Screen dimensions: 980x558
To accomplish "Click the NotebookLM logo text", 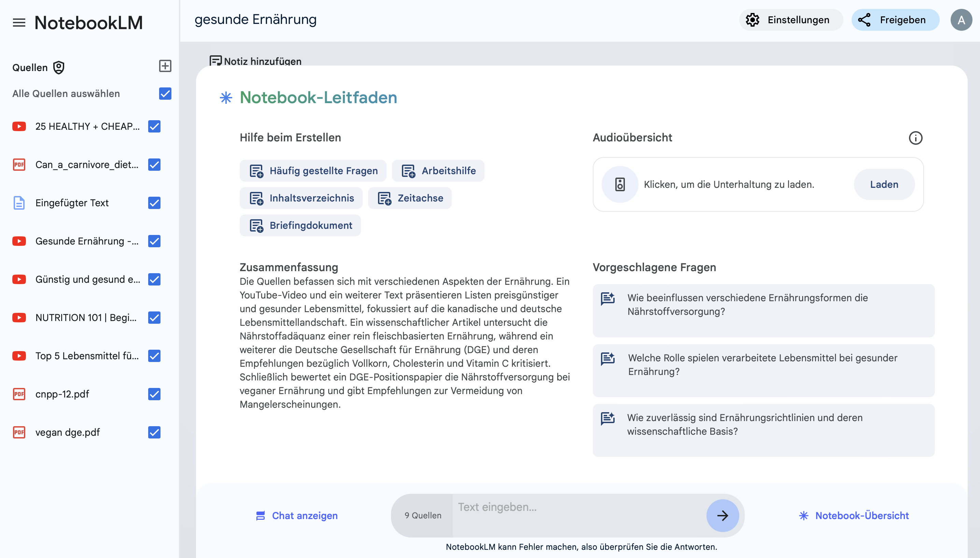I will (88, 23).
